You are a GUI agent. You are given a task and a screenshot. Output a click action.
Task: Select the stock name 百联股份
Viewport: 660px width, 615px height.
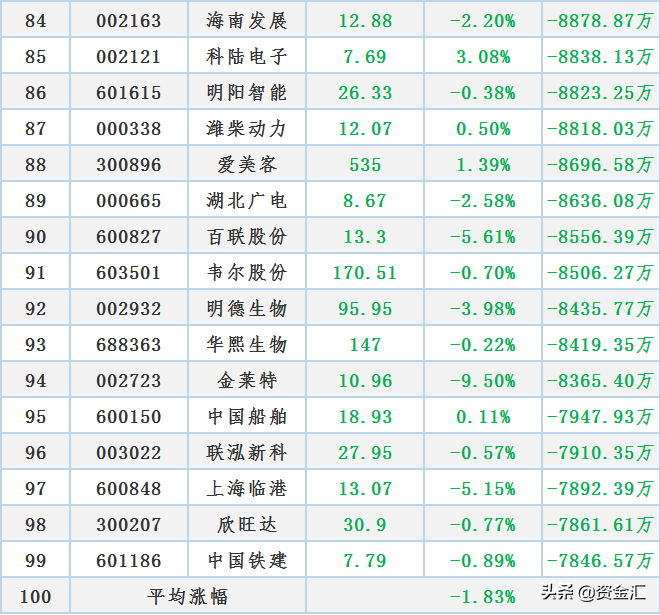point(247,237)
